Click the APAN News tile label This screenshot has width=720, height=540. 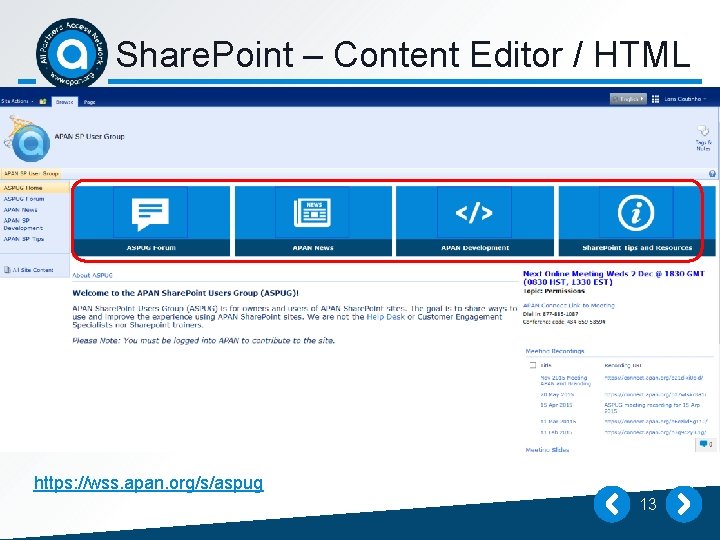tap(313, 248)
